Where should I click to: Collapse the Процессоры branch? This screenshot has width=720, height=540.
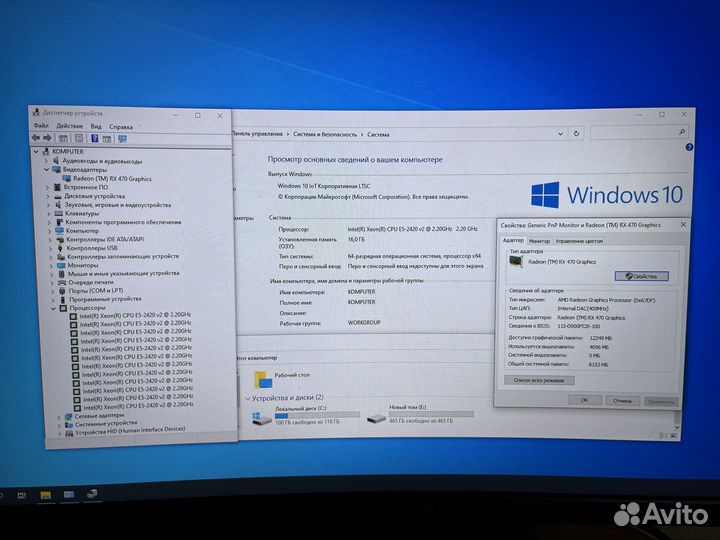(54, 308)
